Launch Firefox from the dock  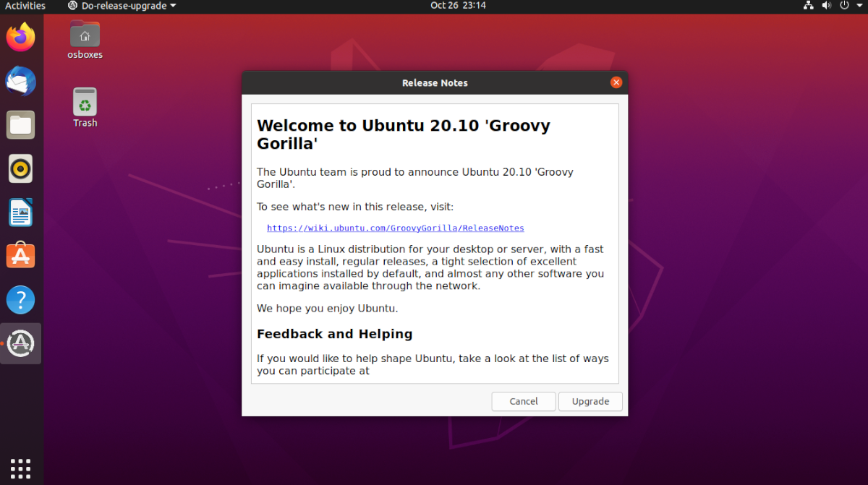tap(20, 37)
